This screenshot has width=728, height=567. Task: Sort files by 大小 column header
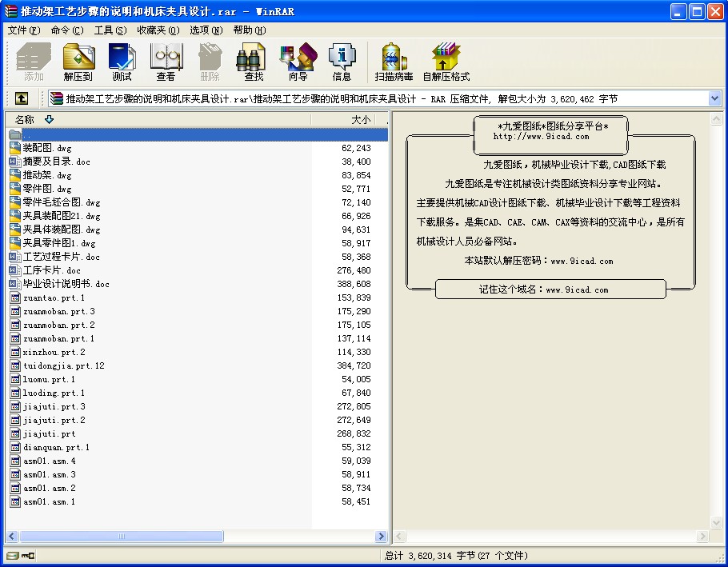click(361, 120)
